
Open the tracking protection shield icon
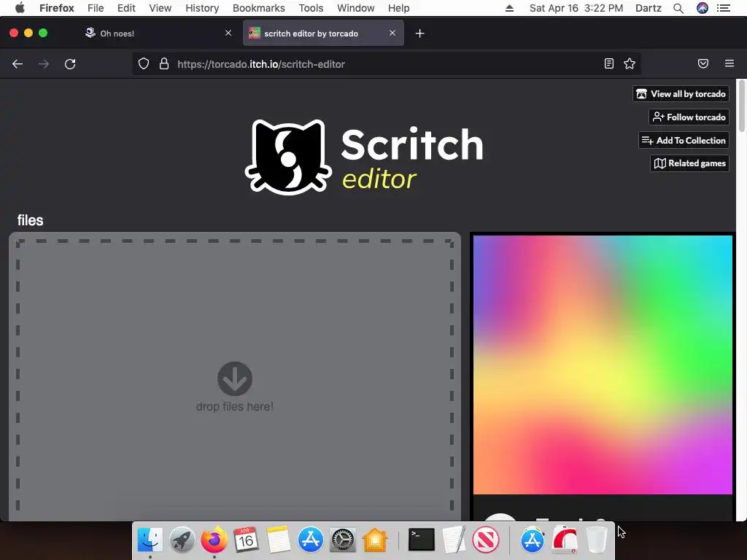[x=144, y=64]
